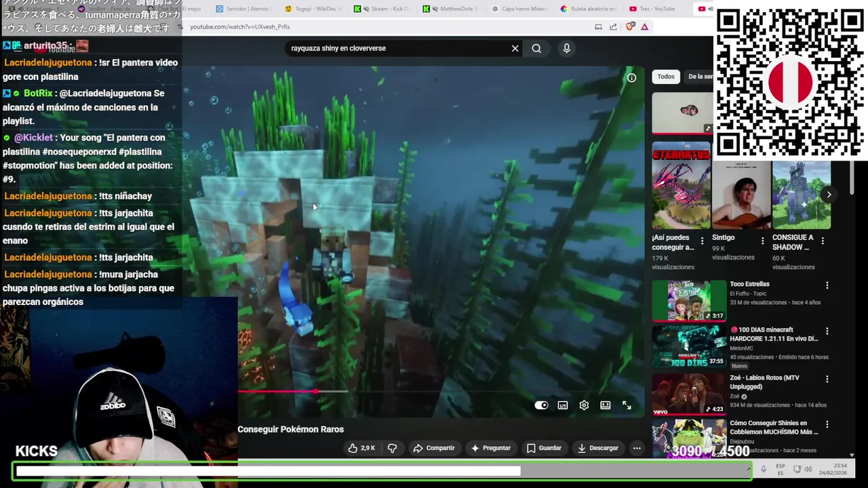Click the Lacriadelajuguetona username on '!tts niñachay'

pyautogui.click(x=48, y=196)
